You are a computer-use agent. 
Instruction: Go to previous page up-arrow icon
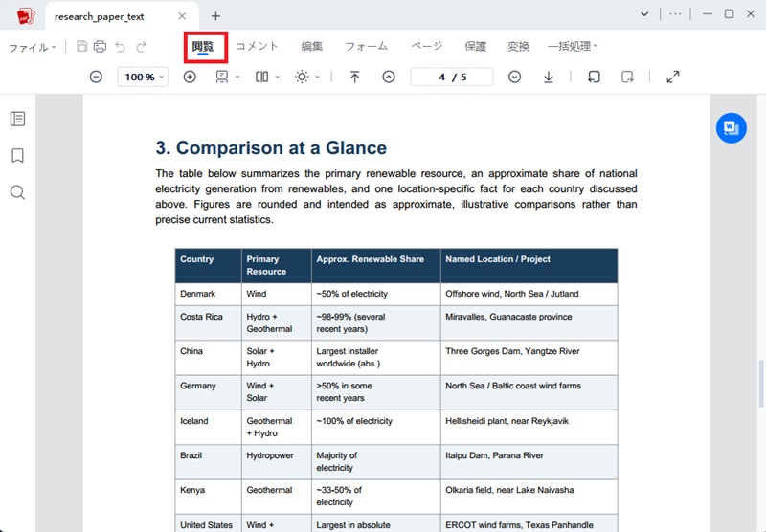[389, 77]
